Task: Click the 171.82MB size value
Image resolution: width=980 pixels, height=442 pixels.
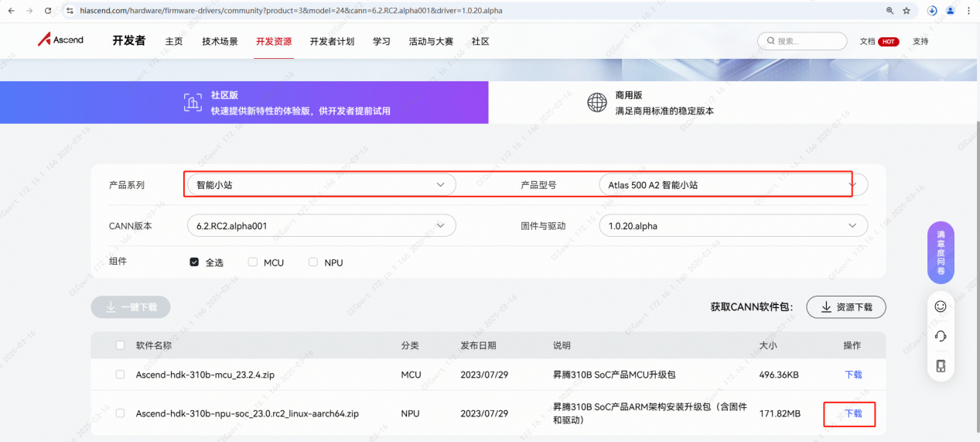Action: point(780,414)
